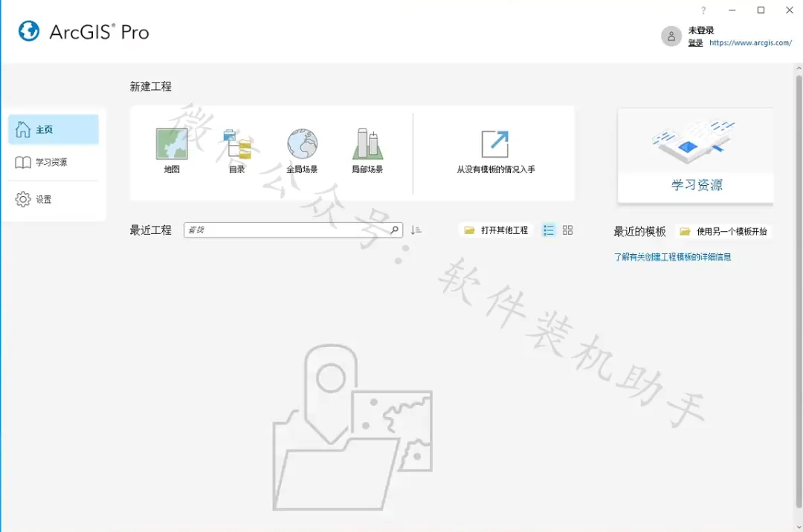Open 学习资源 in the left sidebar
Screen dimensions: 803x532
pos(54,162)
